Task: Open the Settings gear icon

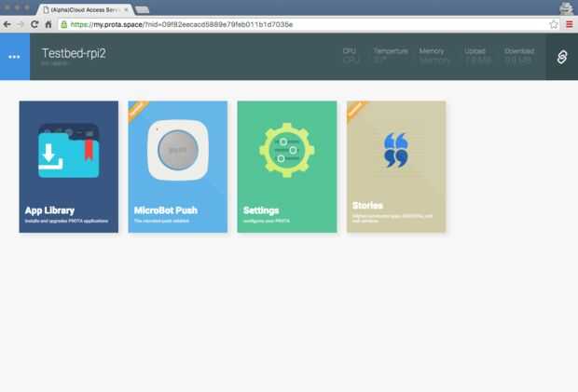Action: point(287,150)
